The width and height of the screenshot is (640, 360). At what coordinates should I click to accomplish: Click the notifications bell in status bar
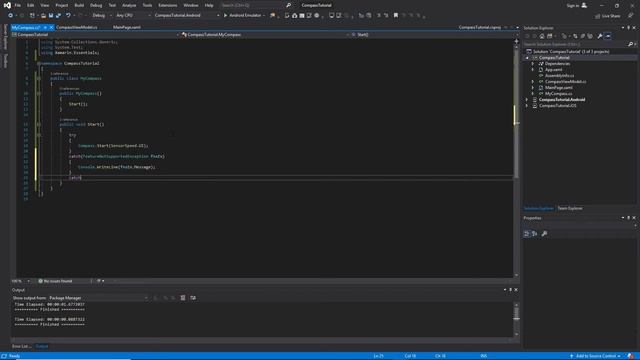pos(631,356)
